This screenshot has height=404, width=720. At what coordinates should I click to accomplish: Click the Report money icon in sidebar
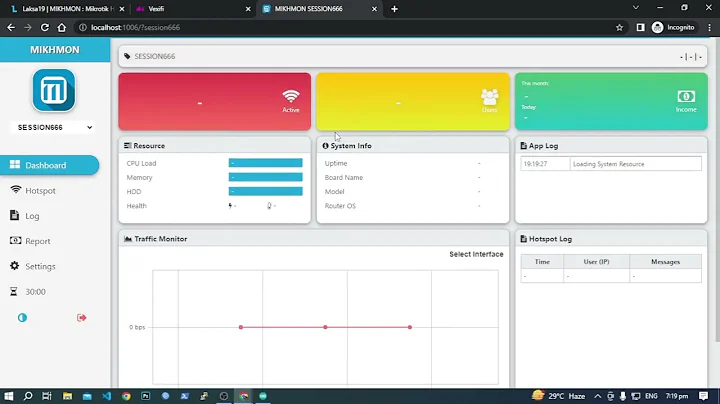[x=15, y=240]
